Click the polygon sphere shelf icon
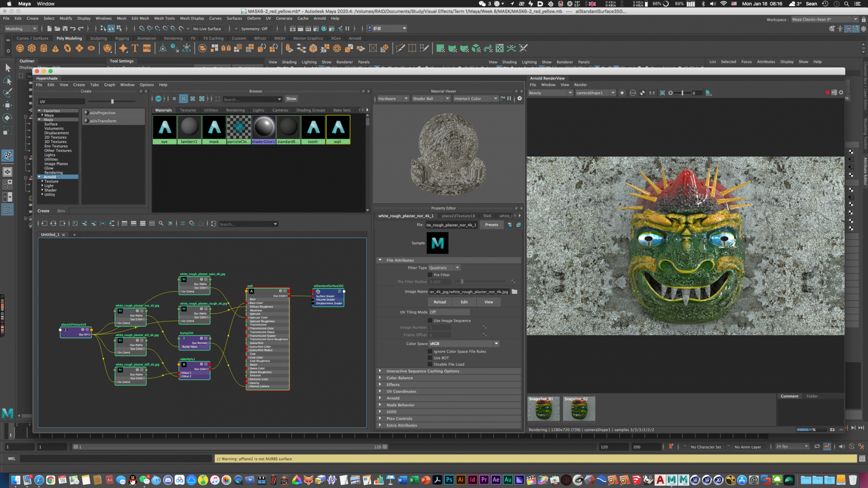 (20, 48)
